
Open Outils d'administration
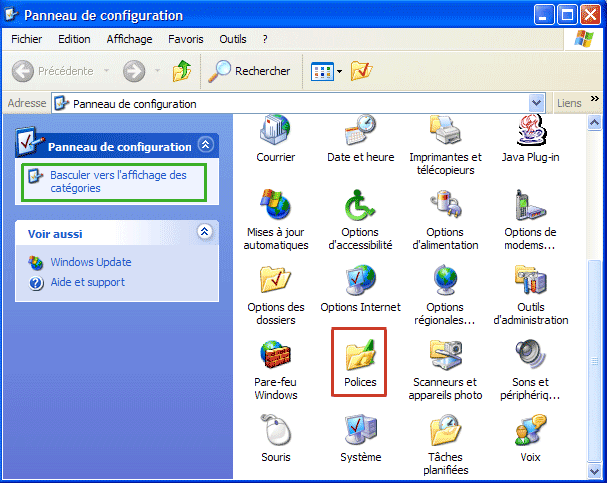click(530, 295)
